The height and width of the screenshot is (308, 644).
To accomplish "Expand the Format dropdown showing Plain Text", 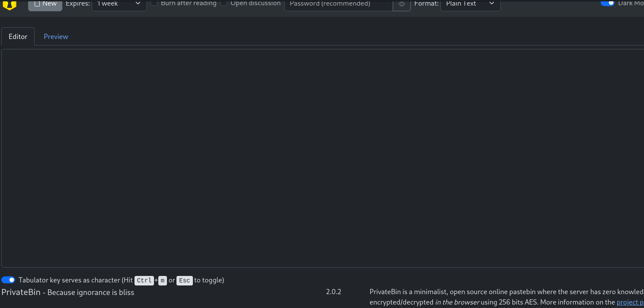I will (470, 4).
